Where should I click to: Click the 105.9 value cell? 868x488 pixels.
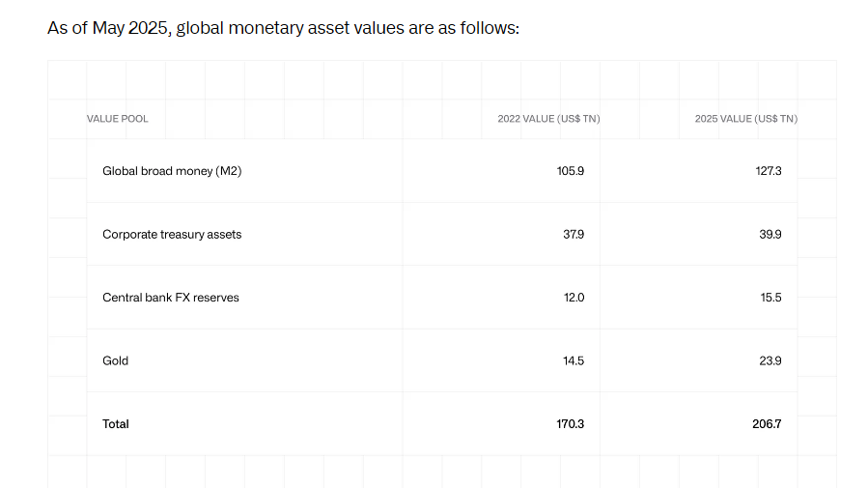(x=574, y=171)
